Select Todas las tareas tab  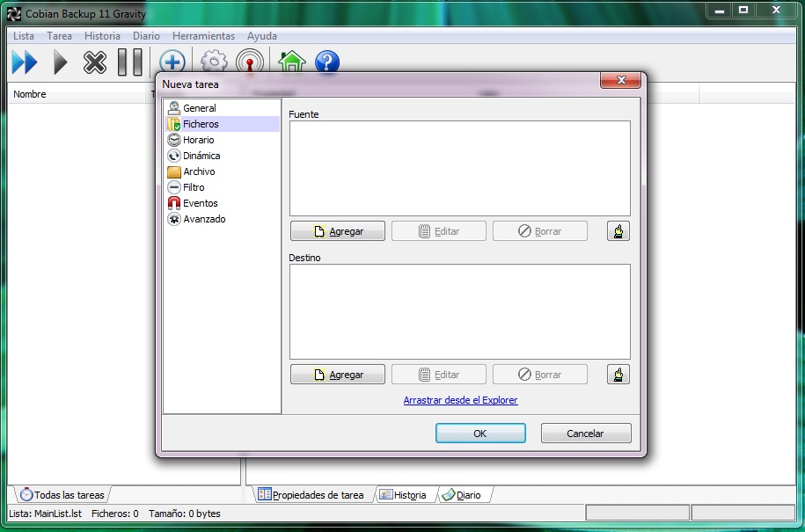pyautogui.click(x=62, y=495)
